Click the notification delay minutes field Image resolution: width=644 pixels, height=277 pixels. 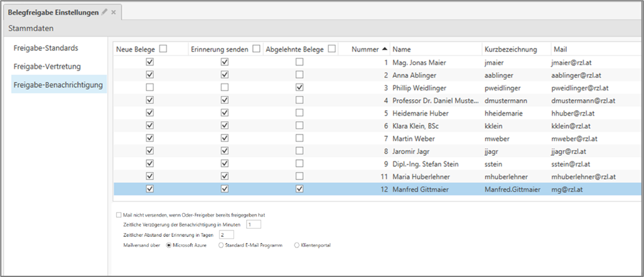tap(253, 224)
